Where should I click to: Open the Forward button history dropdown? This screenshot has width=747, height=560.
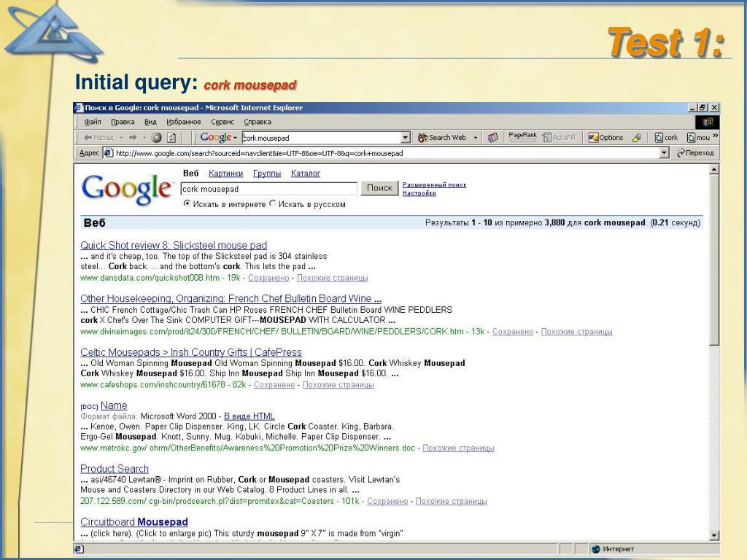pos(144,138)
